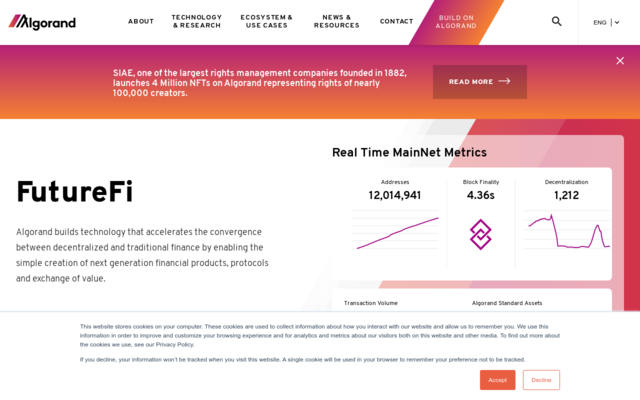The image size is (640, 400).
Task: Click the FutureFi headline
Action: point(74,192)
